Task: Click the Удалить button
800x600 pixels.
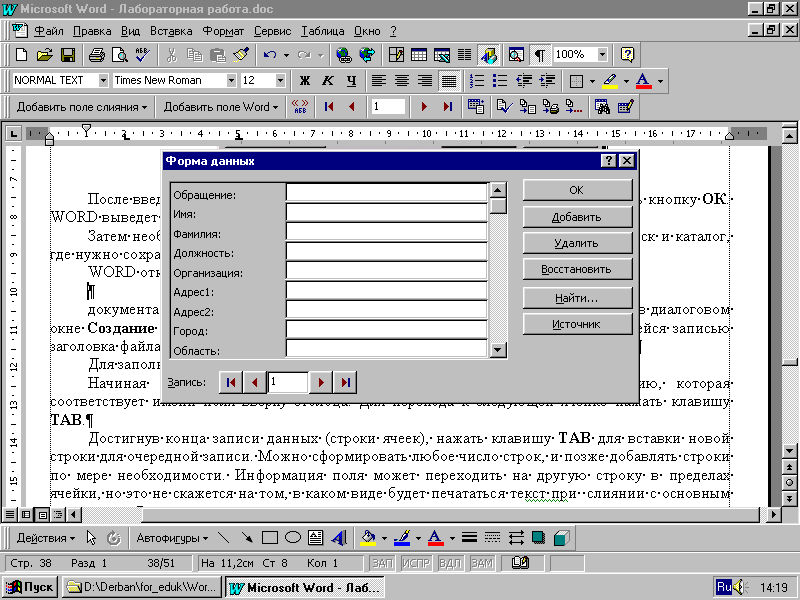Action: pos(578,243)
